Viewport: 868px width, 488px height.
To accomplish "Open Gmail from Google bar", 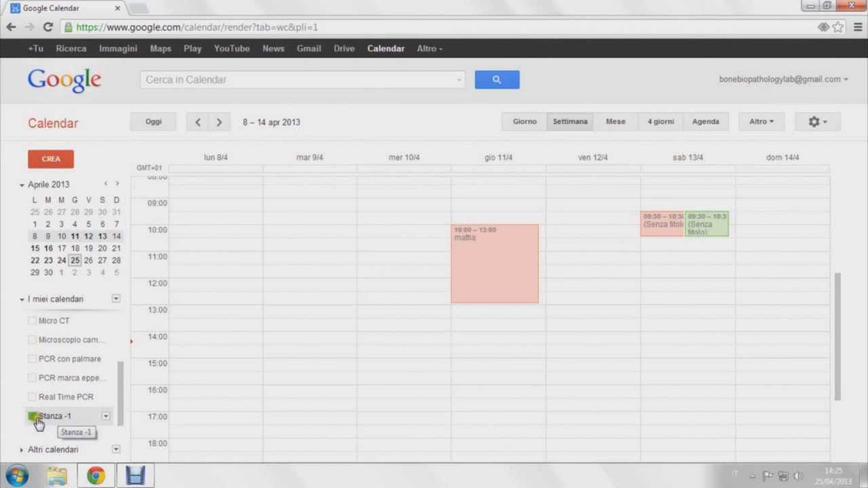I will (309, 48).
